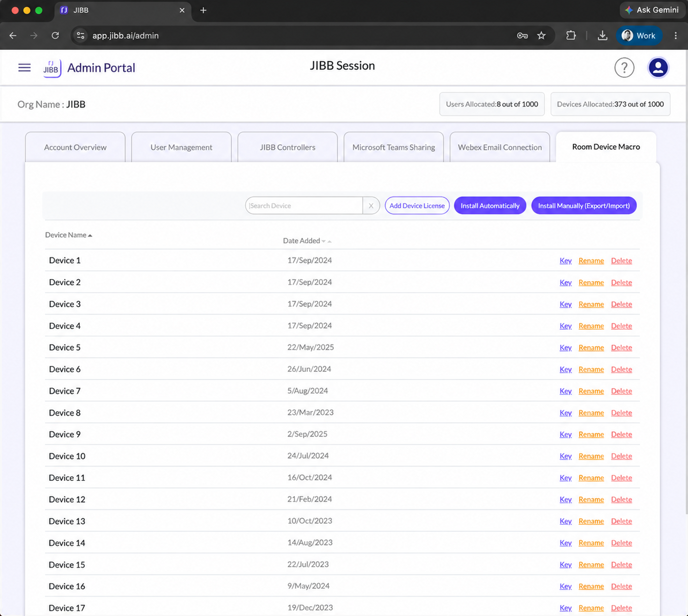This screenshot has width=688, height=616.
Task: Select the date 2/Sep/2025
Action: [x=307, y=434]
